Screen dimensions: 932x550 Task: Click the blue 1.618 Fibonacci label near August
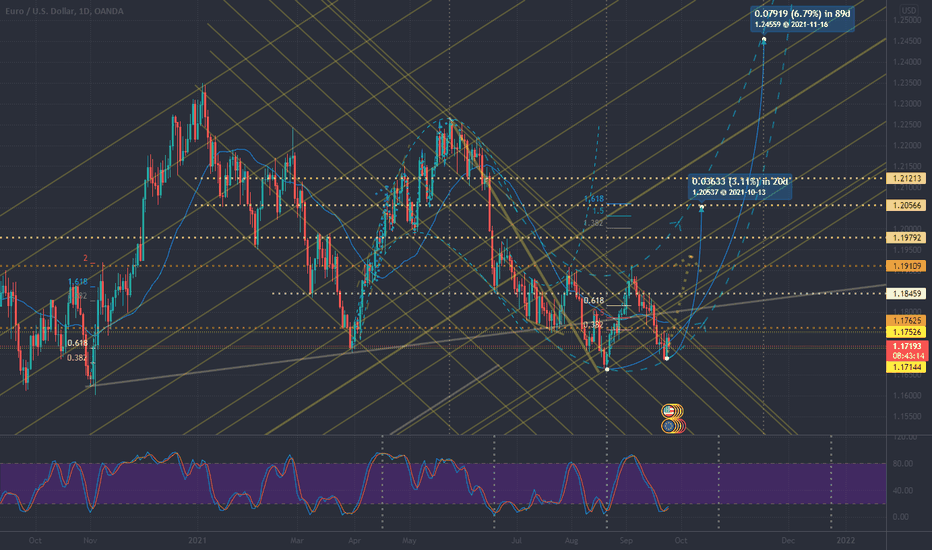[593, 199]
